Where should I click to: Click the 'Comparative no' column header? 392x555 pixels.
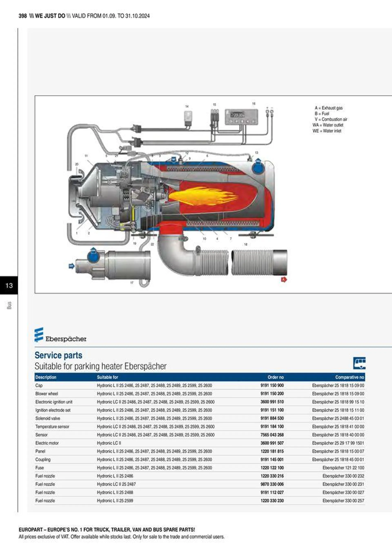coord(350,377)
